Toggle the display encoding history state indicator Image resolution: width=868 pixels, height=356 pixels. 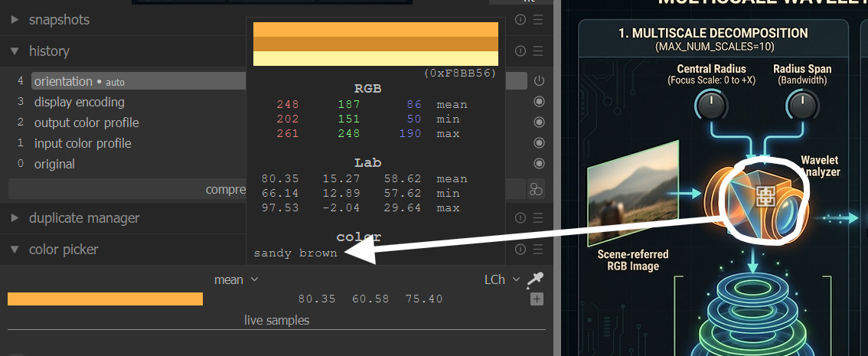point(539,102)
